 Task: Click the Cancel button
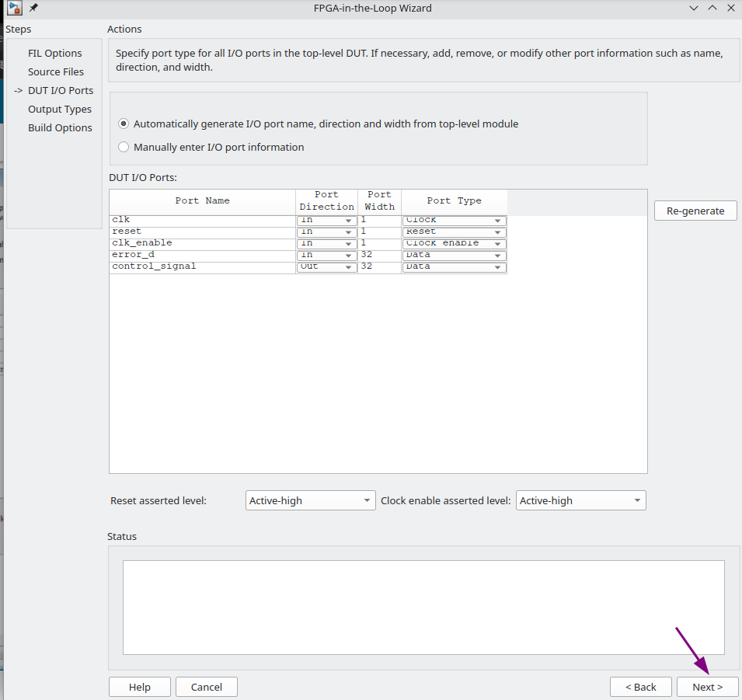207,687
